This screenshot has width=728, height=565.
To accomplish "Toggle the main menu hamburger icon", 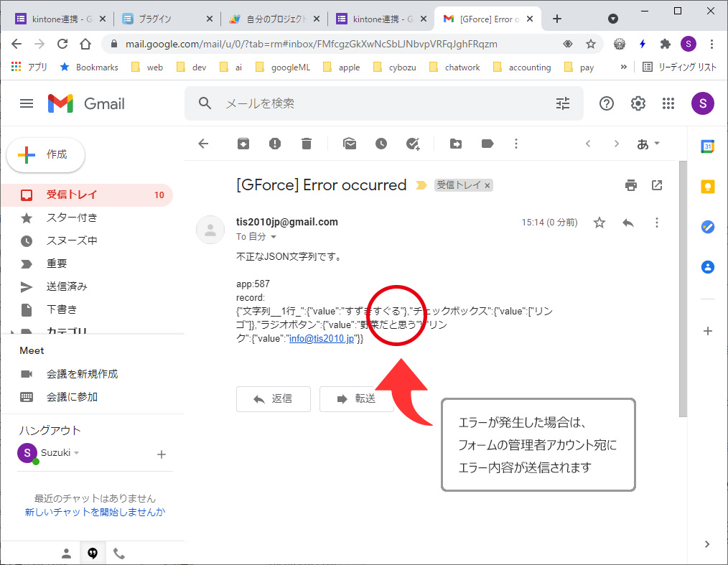I will [27, 103].
